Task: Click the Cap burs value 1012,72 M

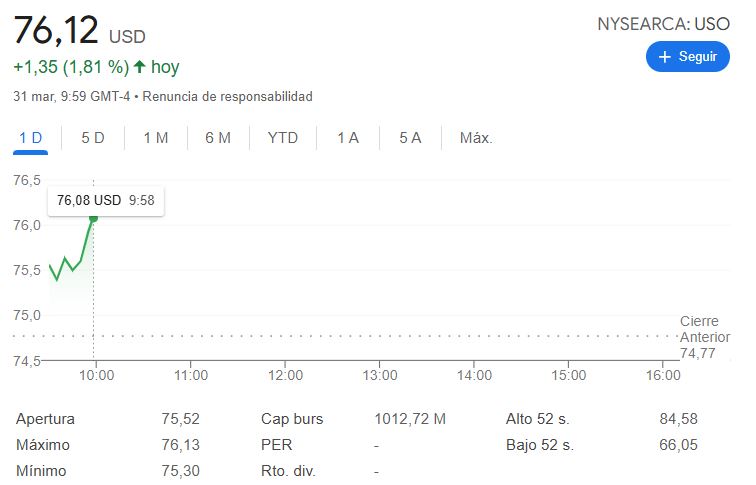Action: [410, 419]
